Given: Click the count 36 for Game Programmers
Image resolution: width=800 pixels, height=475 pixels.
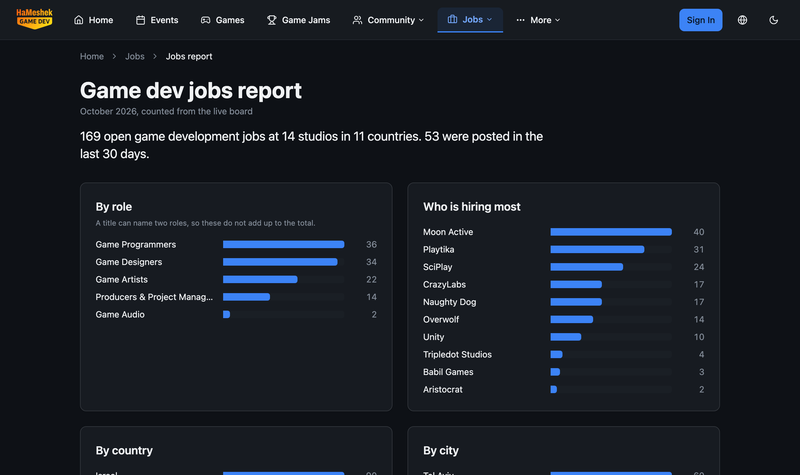Looking at the screenshot, I should [371, 244].
